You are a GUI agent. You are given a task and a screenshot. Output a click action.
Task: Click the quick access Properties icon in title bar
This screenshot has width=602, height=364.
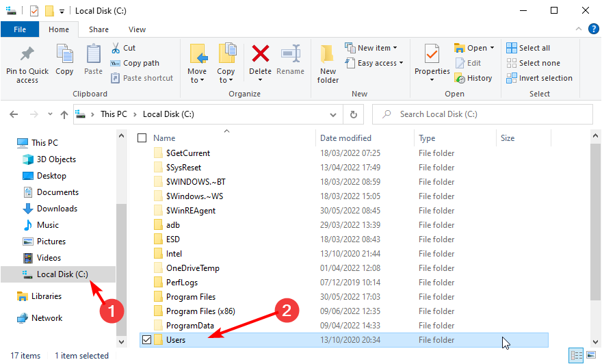point(34,11)
